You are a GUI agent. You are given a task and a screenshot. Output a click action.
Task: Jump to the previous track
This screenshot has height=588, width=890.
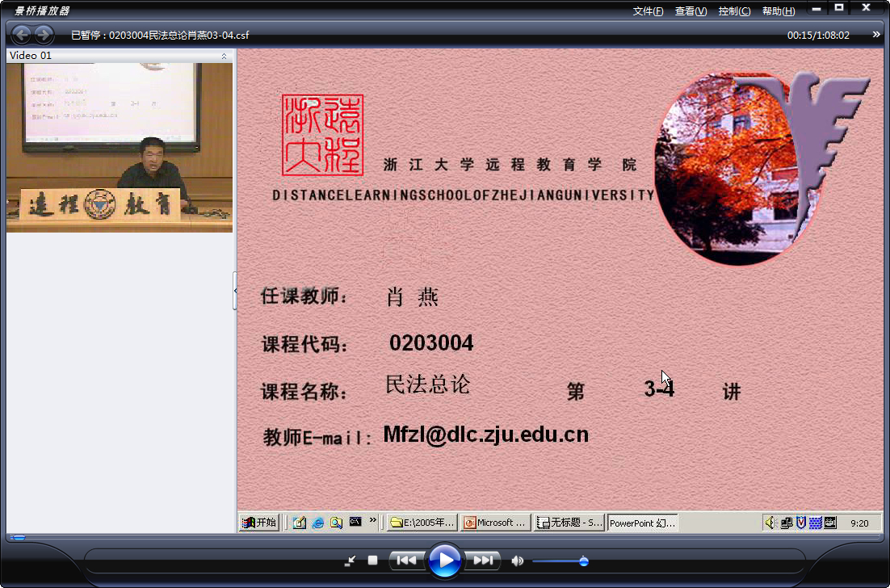(406, 561)
